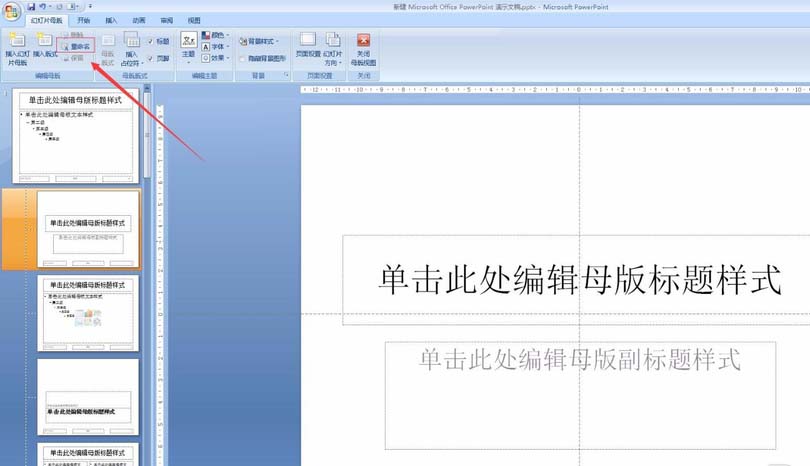Select the highlighted title slide layout thumbnail
The height and width of the screenshot is (466, 810).
88,229
